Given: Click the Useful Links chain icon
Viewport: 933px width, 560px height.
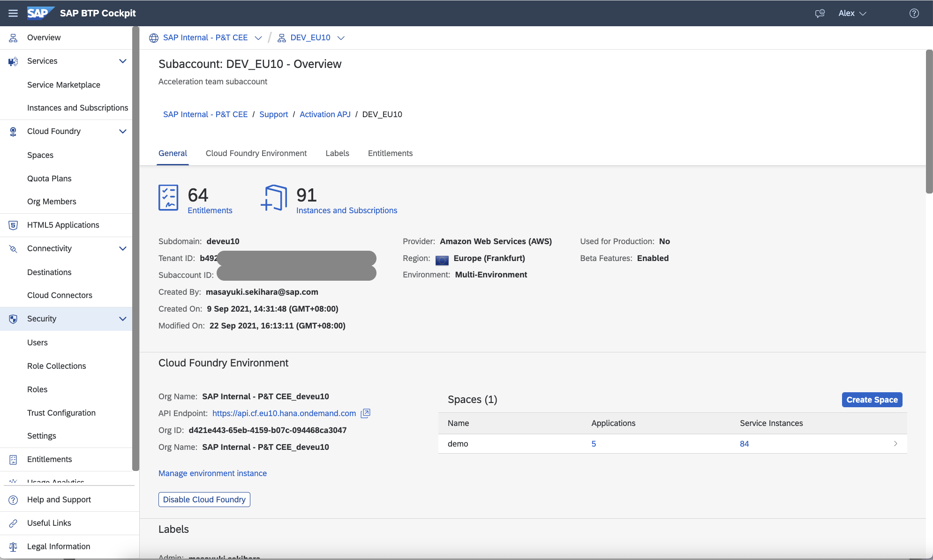Looking at the screenshot, I should click(x=13, y=523).
